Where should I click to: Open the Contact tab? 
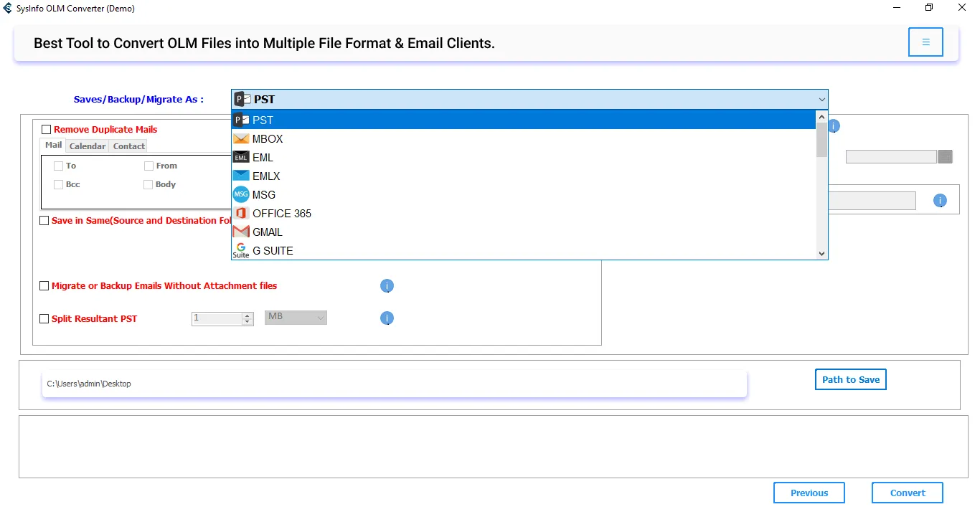(129, 146)
